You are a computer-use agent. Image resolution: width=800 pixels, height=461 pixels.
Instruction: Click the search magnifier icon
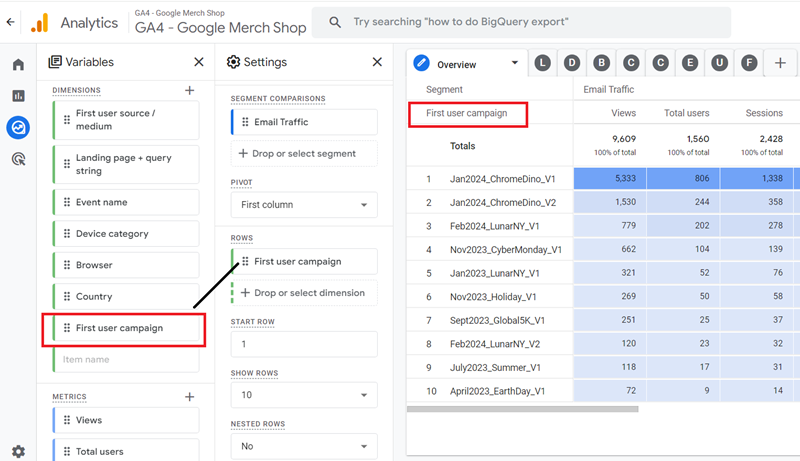pyautogui.click(x=335, y=22)
